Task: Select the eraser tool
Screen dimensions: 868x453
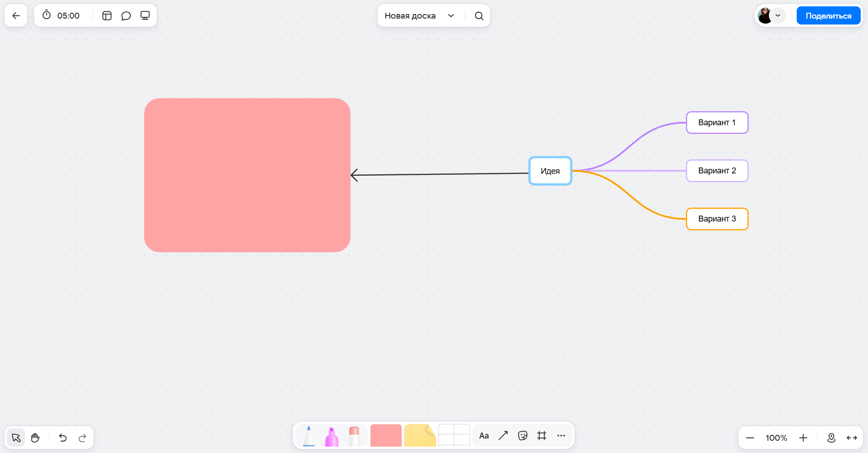Action: click(x=354, y=436)
